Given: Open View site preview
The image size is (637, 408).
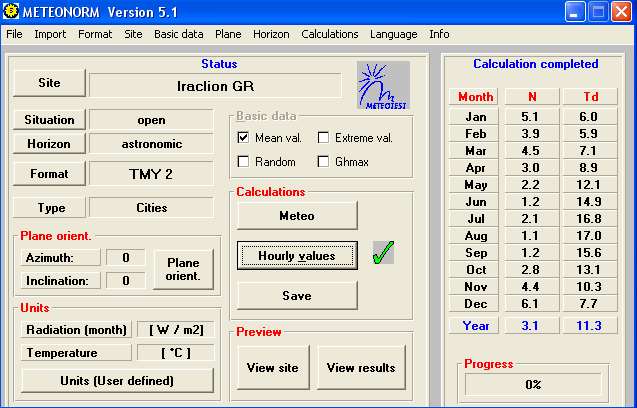Looking at the screenshot, I should coord(273,368).
